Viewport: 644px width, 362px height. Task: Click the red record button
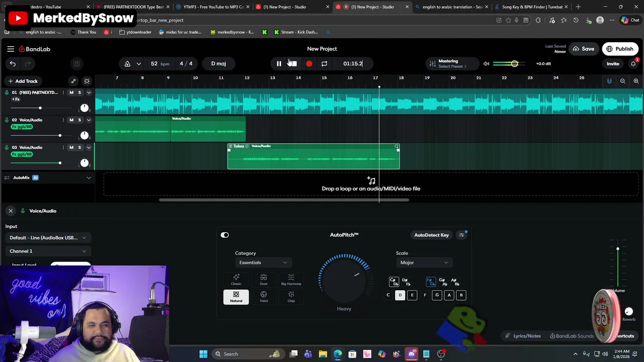309,63
